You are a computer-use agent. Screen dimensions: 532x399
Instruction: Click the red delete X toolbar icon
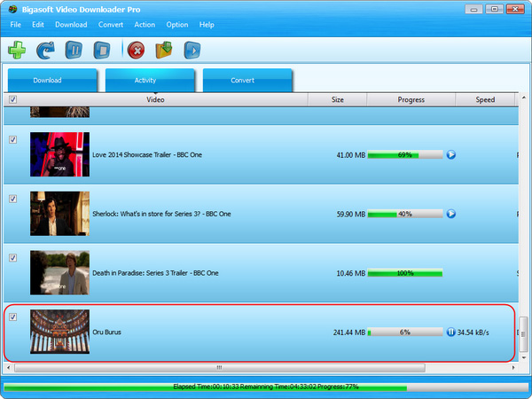[136, 51]
